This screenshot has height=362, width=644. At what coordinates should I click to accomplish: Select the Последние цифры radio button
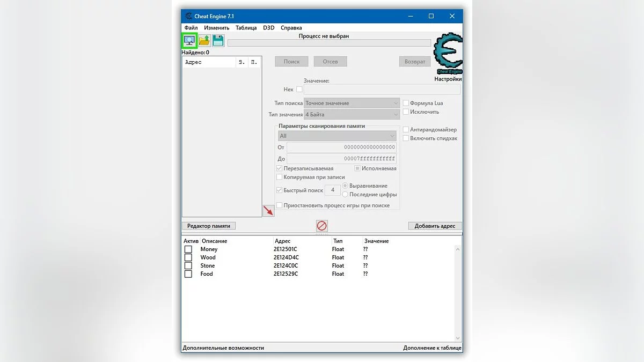[345, 195]
